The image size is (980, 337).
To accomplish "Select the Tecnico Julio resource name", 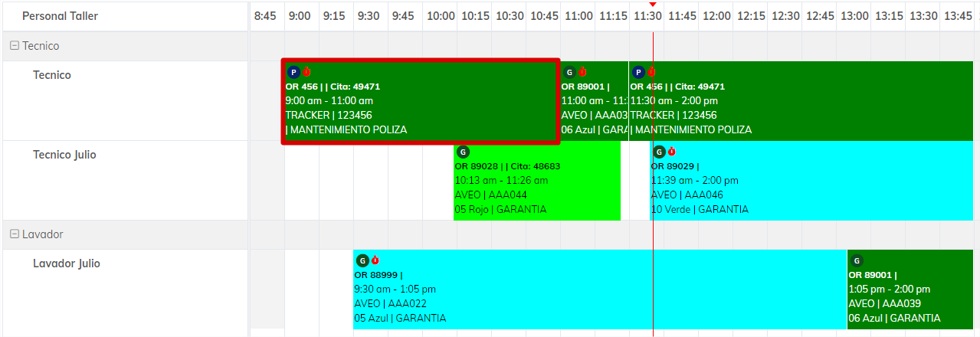I will pos(64,155).
